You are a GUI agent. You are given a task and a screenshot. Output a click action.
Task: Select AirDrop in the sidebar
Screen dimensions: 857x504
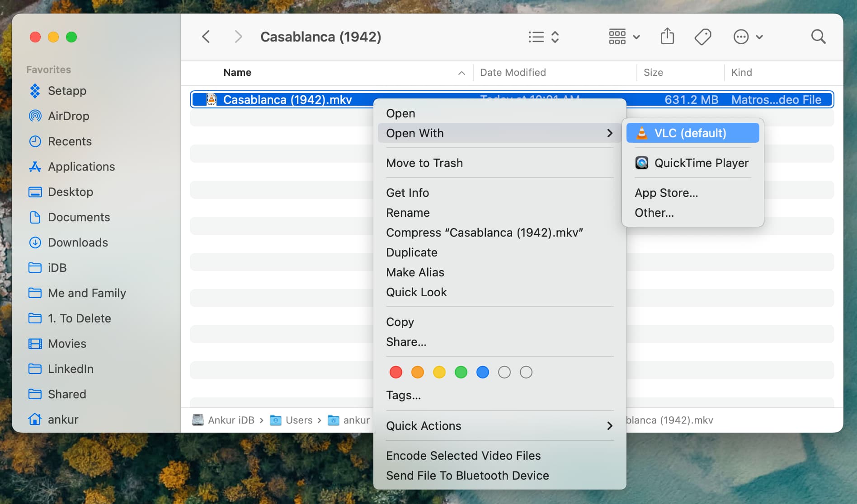pyautogui.click(x=59, y=116)
